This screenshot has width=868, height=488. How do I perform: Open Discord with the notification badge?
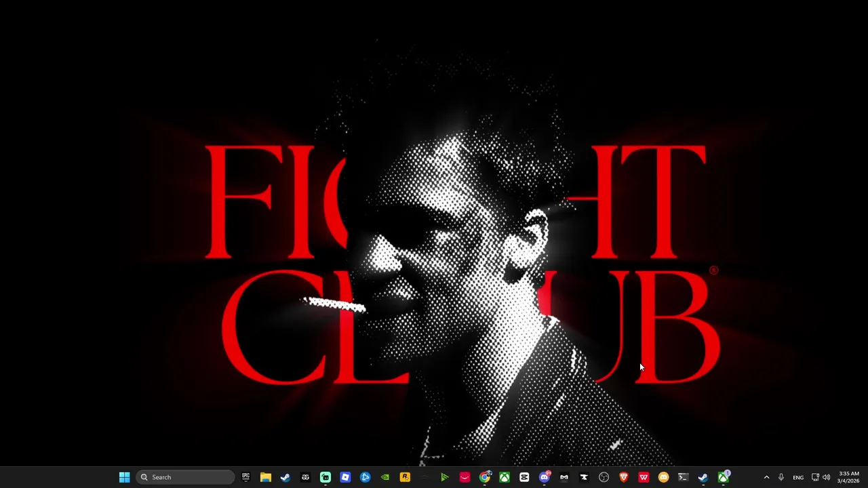(x=545, y=477)
